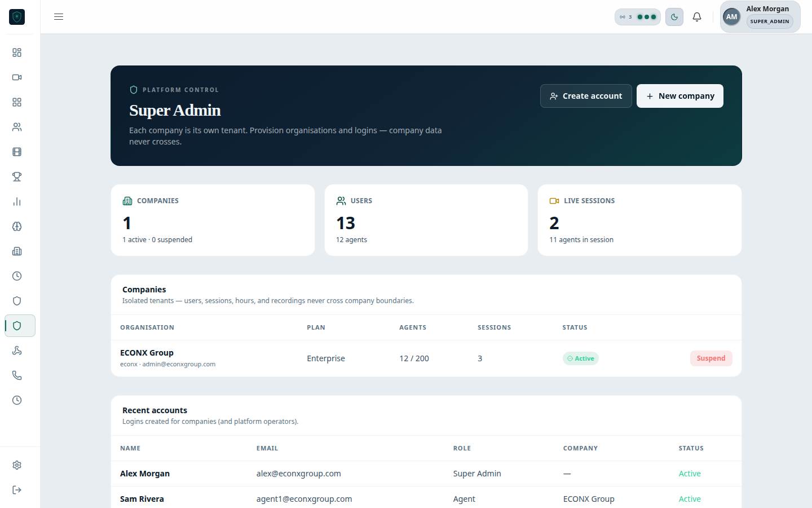Click the AM avatar circle
Image resolution: width=812 pixels, height=508 pixels.
(x=732, y=17)
